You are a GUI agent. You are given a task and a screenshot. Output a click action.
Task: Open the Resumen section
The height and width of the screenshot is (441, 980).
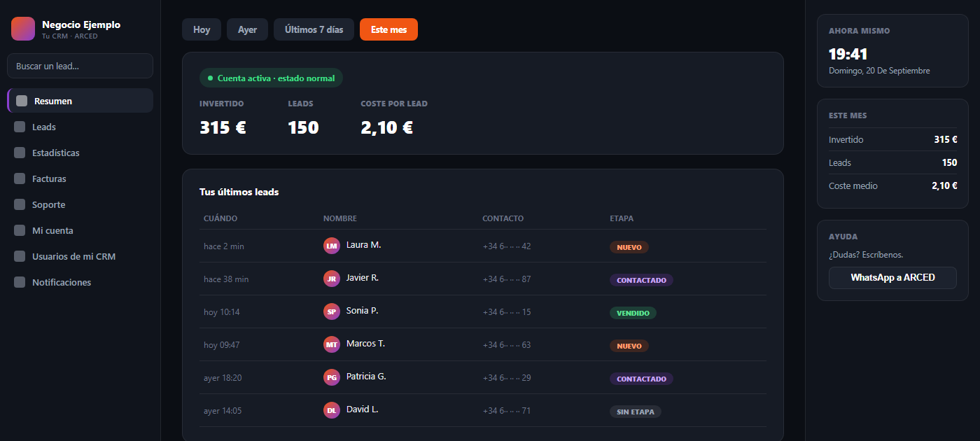coord(80,101)
